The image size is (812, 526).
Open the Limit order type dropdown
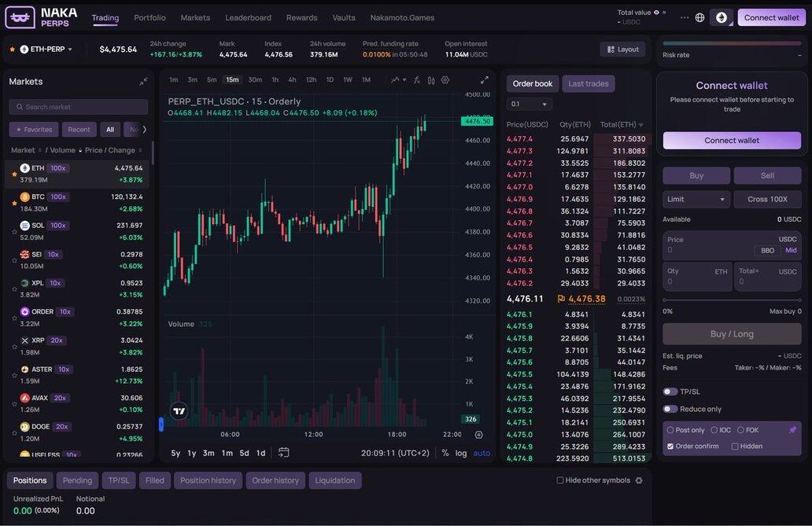[696, 200]
